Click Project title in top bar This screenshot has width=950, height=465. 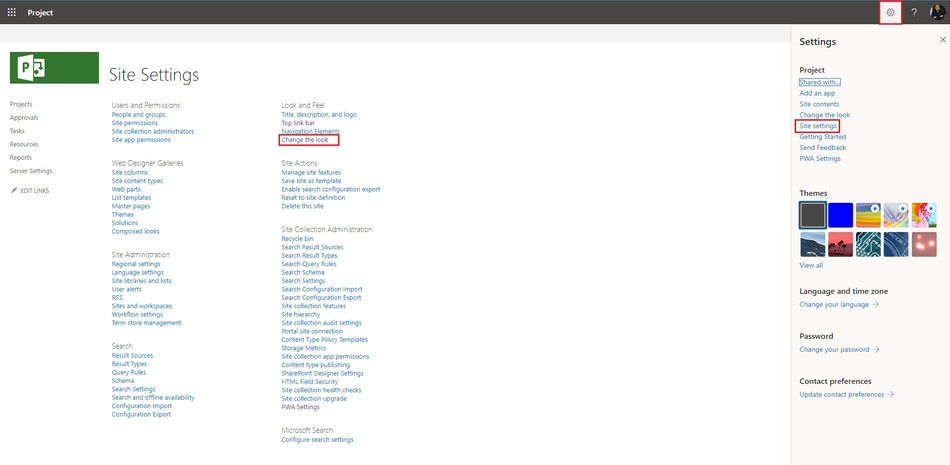tap(40, 13)
